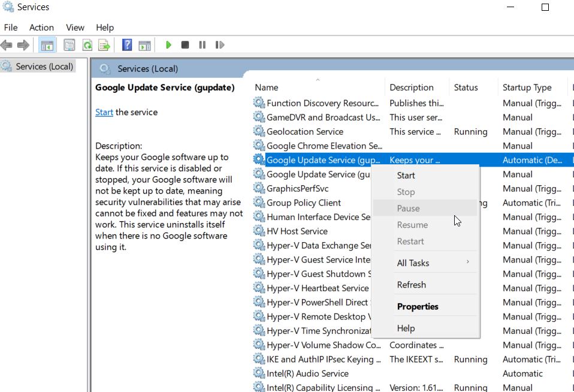This screenshot has height=392, width=574.
Task: Choose Restart in the context menu
Action: [x=425, y=242]
